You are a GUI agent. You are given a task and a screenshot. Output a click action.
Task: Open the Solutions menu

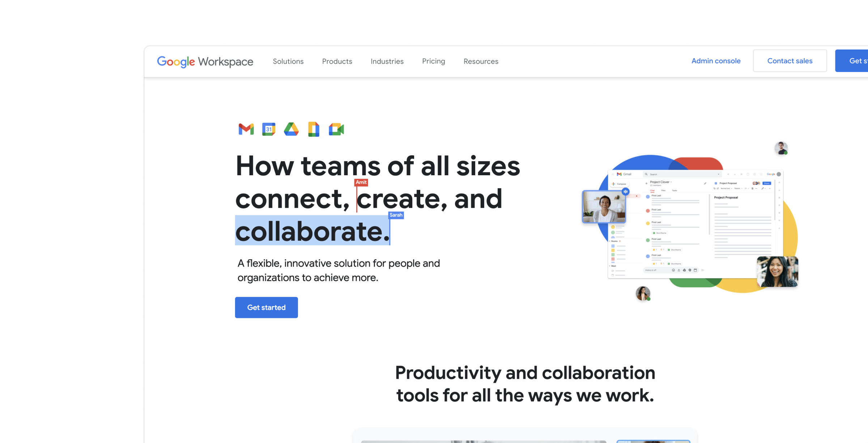288,61
